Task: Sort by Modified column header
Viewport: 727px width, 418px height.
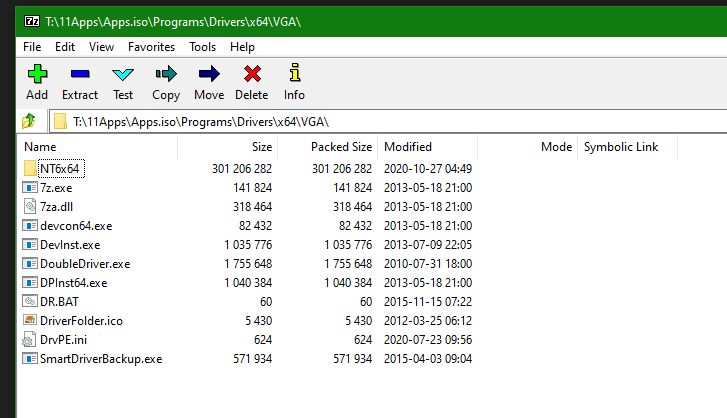Action: (428, 147)
